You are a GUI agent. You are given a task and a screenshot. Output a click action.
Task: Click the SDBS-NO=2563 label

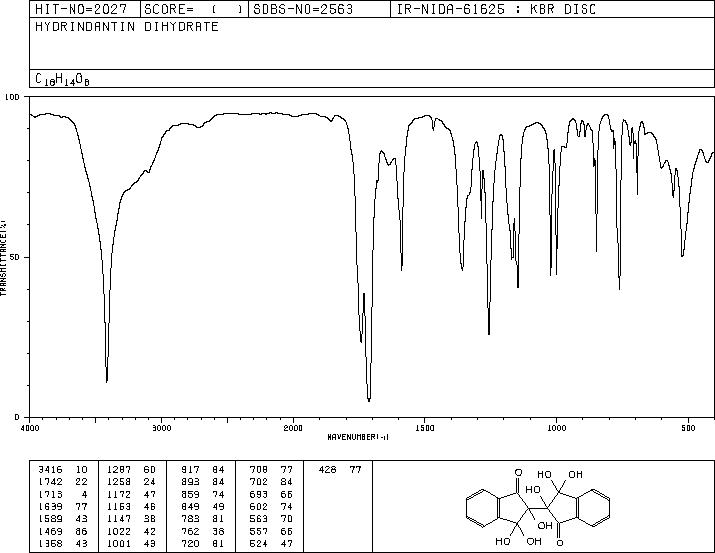tap(303, 9)
